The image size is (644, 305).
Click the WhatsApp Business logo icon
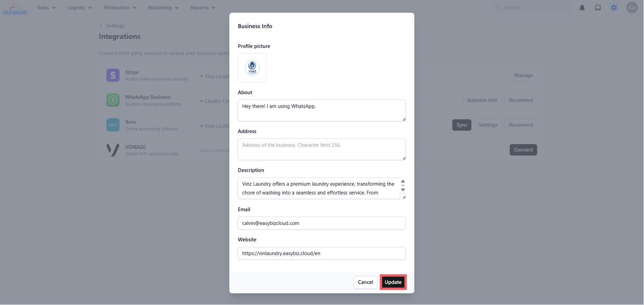(113, 100)
